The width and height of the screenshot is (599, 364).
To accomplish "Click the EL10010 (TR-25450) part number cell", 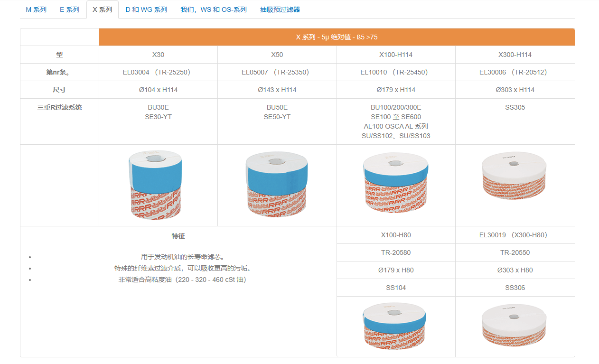I will coord(396,72).
